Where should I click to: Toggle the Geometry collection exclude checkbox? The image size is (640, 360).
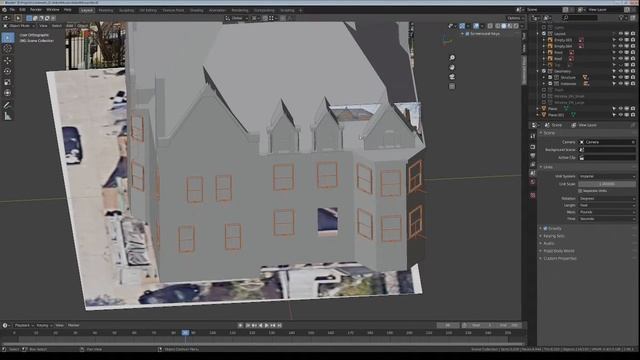coord(544,71)
